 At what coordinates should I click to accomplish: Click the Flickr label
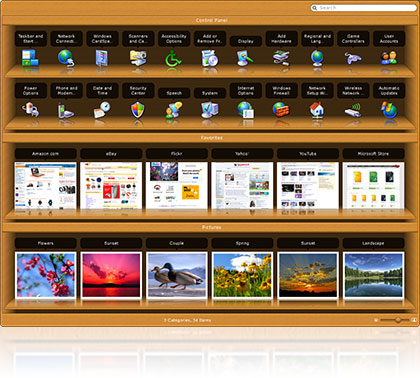coord(177,154)
